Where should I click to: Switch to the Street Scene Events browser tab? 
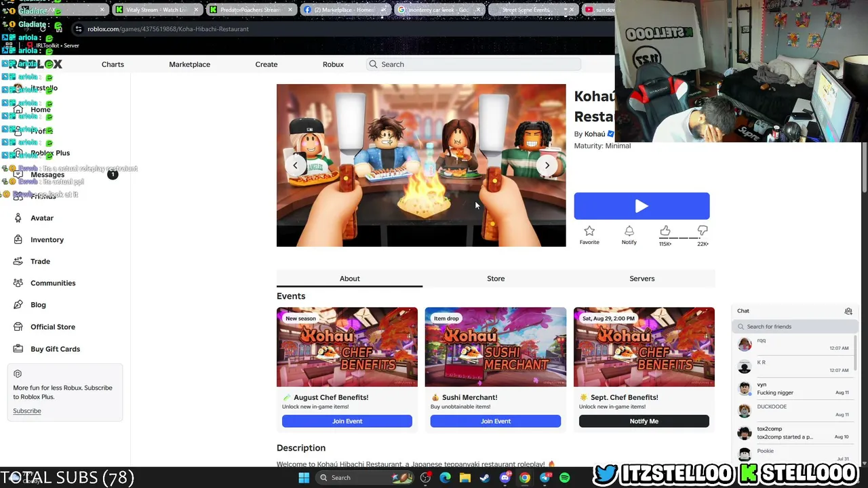click(x=532, y=9)
